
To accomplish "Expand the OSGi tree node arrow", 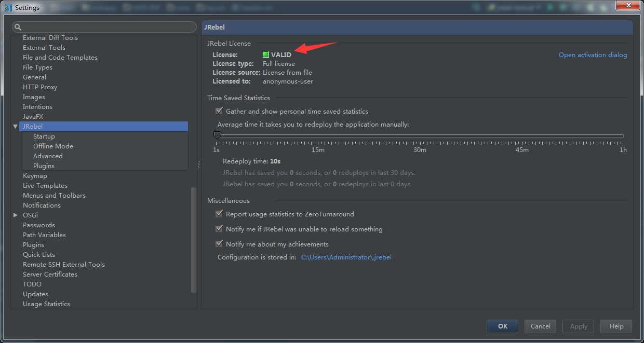I will pos(16,215).
